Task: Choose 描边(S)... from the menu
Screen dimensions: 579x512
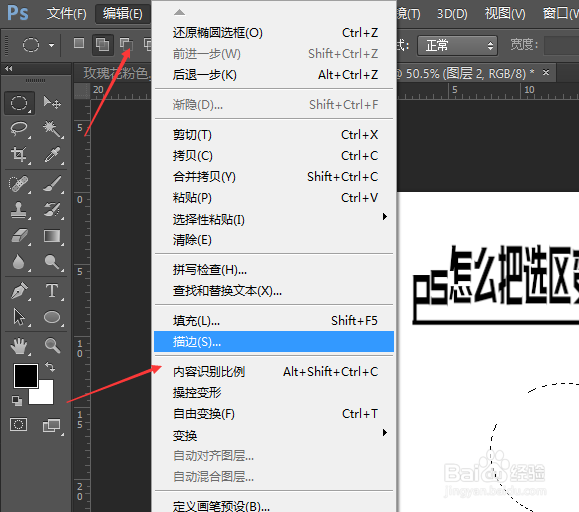Action: click(274, 342)
